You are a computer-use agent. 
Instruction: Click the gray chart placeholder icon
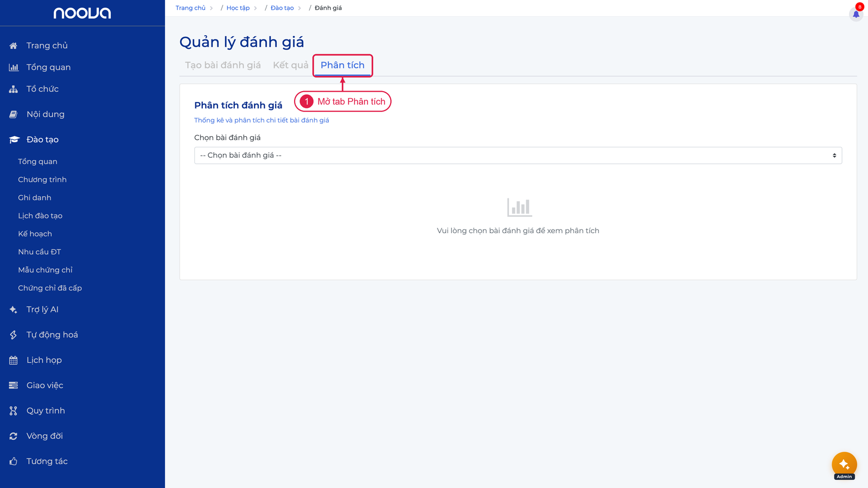[519, 207]
